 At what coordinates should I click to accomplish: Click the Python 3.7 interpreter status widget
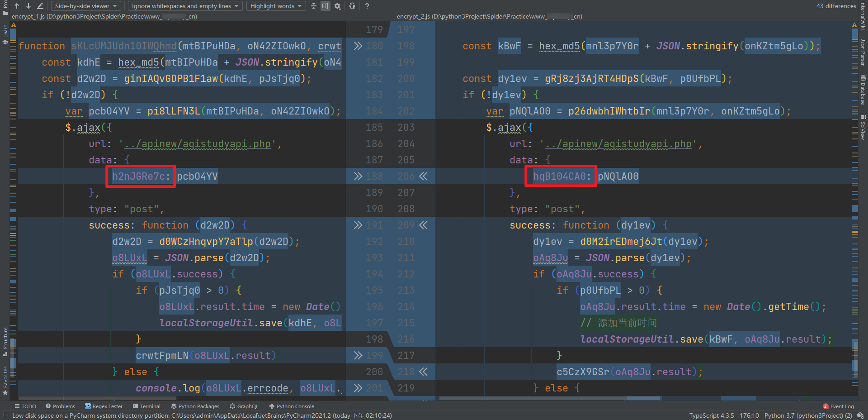pyautogui.click(x=808, y=415)
